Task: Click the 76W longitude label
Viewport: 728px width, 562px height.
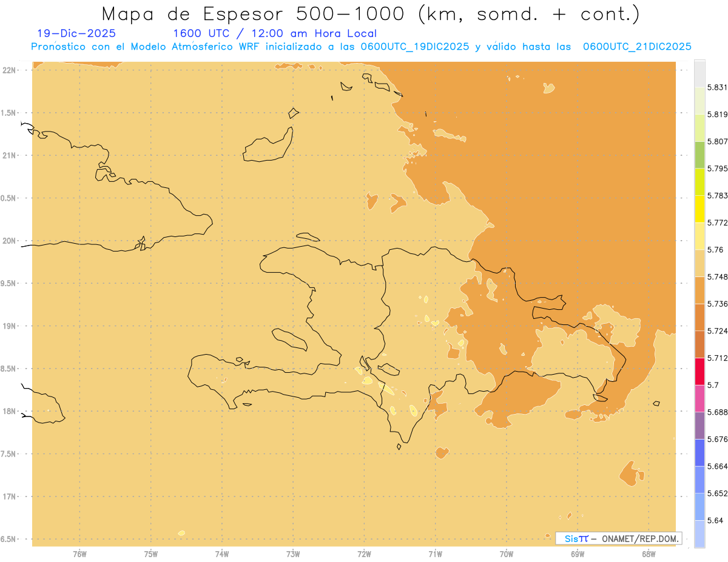Action: [79, 554]
